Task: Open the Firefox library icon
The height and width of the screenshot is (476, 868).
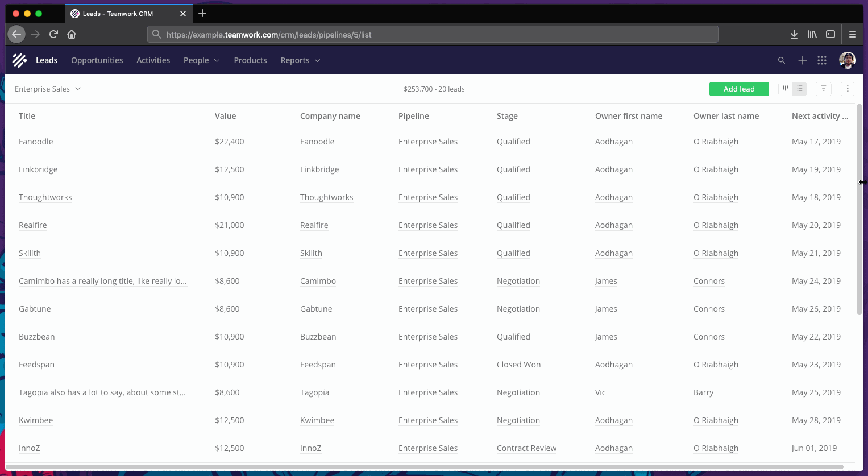Action: (812, 34)
